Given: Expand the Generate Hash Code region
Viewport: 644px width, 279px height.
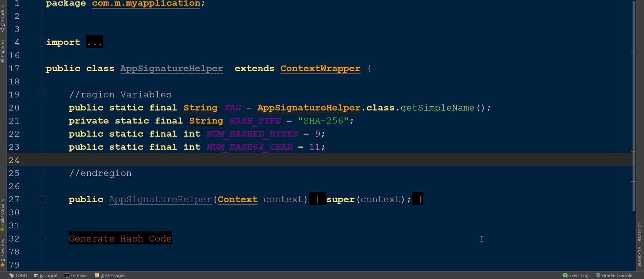Looking at the screenshot, I should 41,238.
